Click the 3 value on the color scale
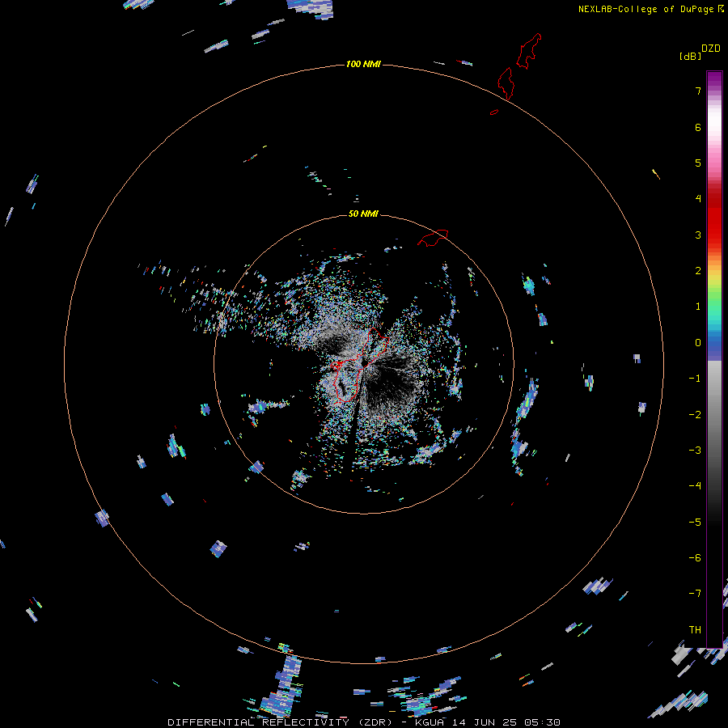Screen dimensions: 728x728 click(698, 235)
